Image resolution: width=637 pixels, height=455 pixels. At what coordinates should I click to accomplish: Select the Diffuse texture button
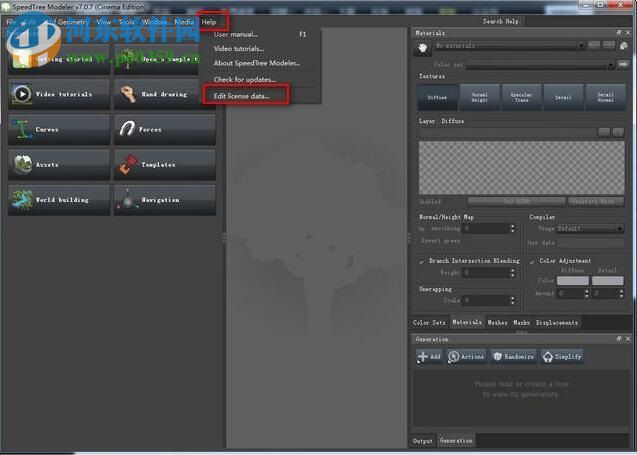click(438, 98)
